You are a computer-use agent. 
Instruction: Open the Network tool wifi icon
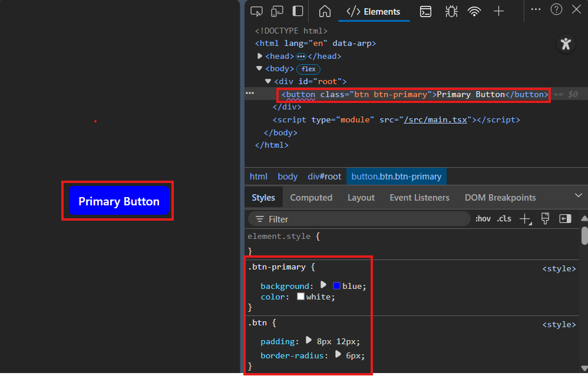tap(474, 12)
